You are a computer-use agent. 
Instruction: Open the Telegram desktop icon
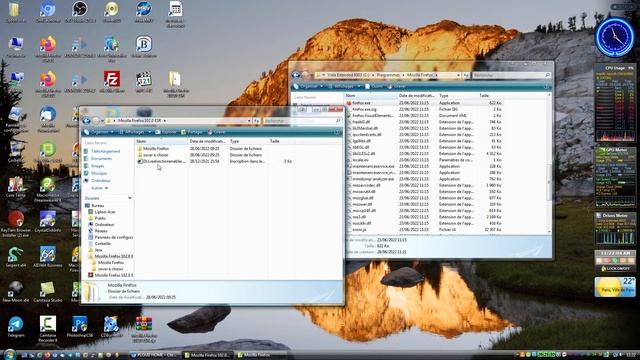(16, 327)
